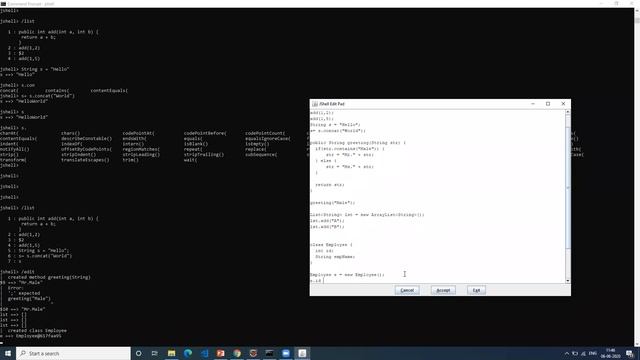Open the Windows Start menu
640x360 pixels.
tap(8, 353)
